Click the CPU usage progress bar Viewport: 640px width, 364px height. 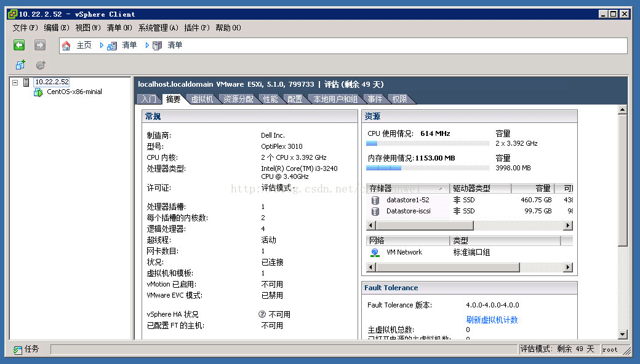click(427, 143)
